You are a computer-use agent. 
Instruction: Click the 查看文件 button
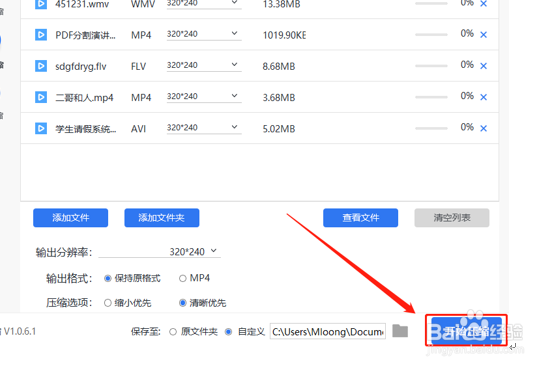[x=361, y=218]
